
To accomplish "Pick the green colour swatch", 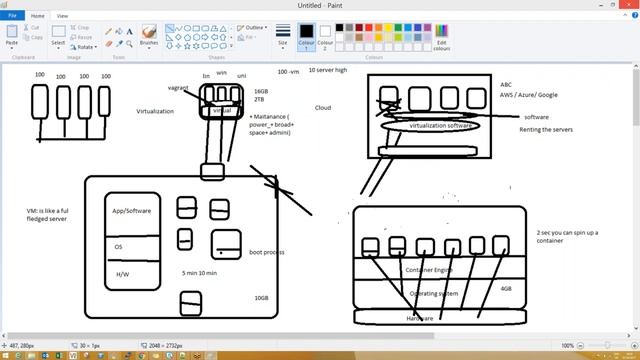I will click(398, 27).
